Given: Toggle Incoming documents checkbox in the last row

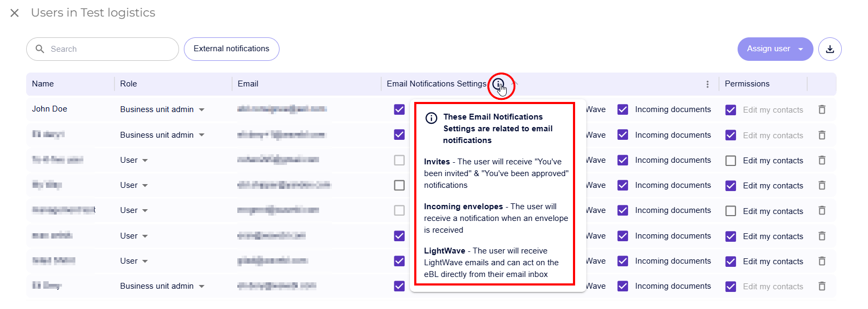Looking at the screenshot, I should [x=623, y=286].
